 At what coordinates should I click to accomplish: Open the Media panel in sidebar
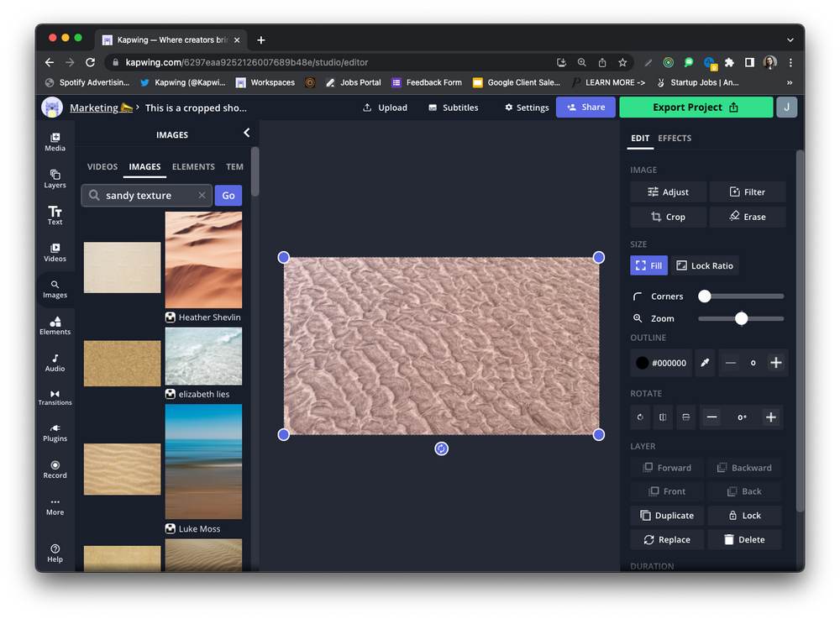pyautogui.click(x=55, y=141)
